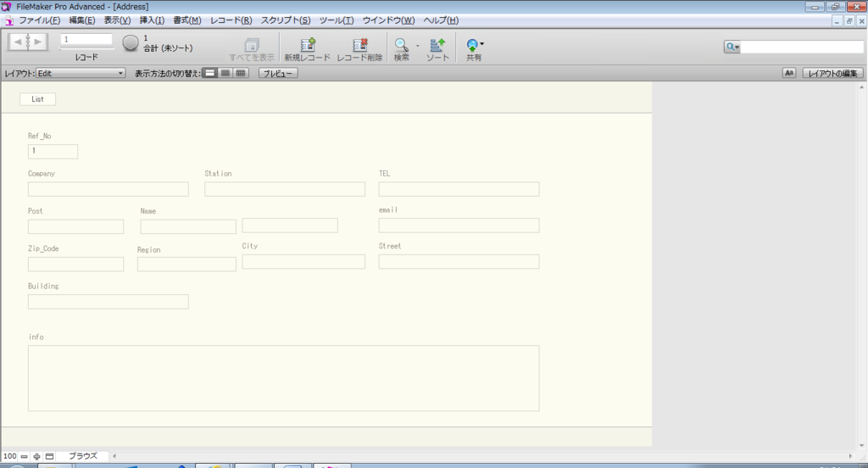Open the 検索 dropdown arrow next to Find
Viewport: 868px width, 468px height.
[417, 46]
